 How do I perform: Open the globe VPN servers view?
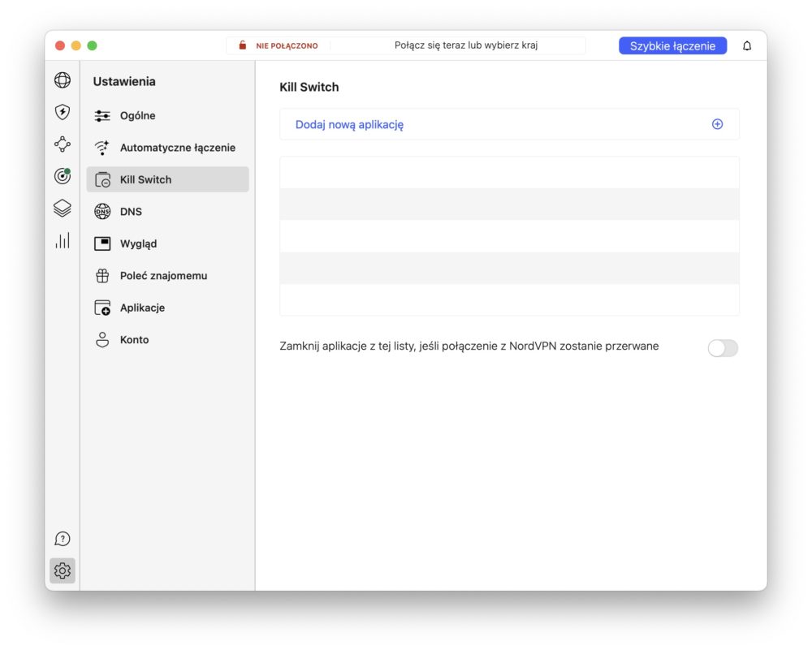63,80
